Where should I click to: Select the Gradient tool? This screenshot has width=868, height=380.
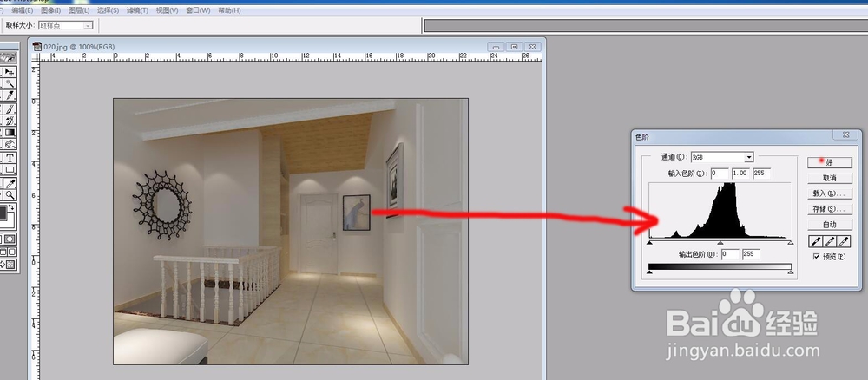tap(10, 133)
